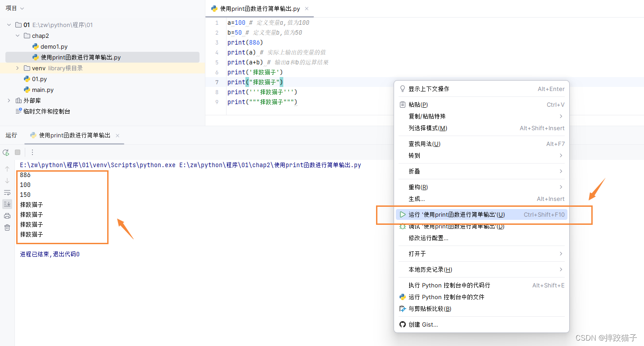Toggle the soft-wrap icon in the console sidebar
This screenshot has width=644, height=346.
coord(7,192)
